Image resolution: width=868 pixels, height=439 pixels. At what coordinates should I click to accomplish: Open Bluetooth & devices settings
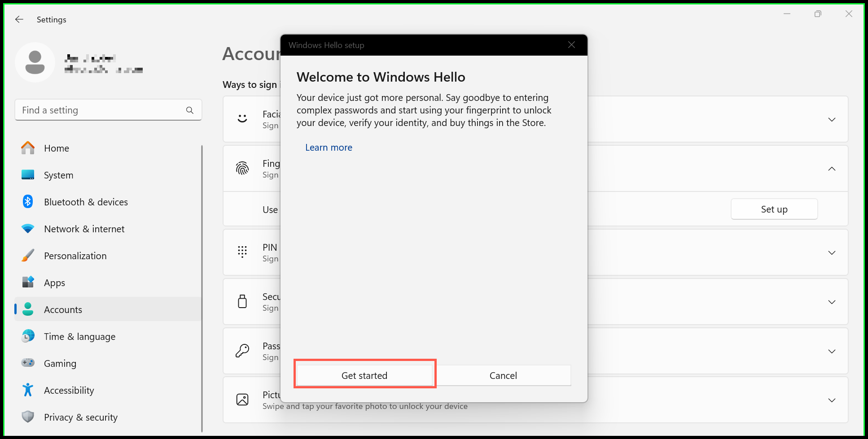point(108,202)
